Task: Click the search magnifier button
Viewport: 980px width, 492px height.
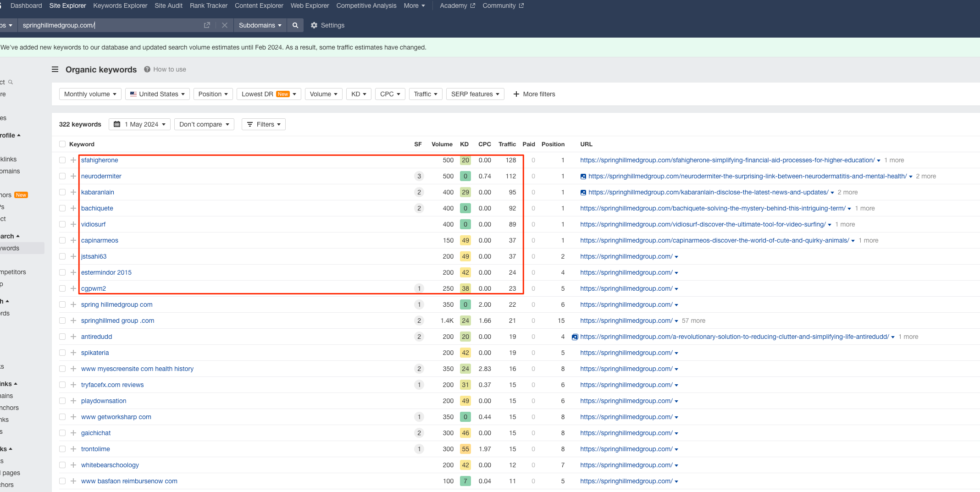Action: (295, 25)
